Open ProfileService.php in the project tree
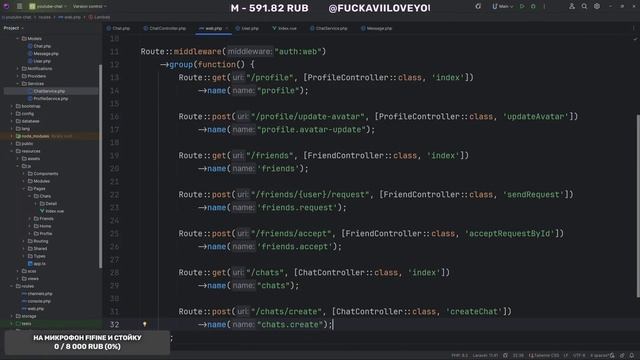 pos(48,98)
